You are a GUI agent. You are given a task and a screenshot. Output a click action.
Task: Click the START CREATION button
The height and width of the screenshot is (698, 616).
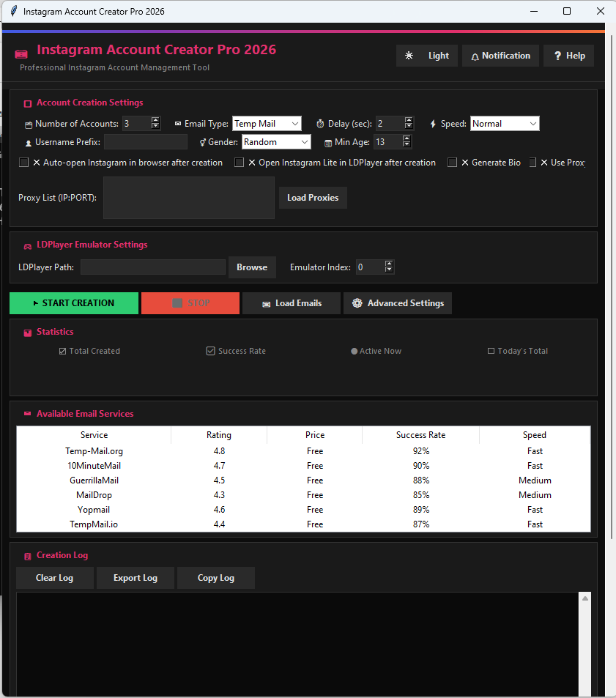pyautogui.click(x=74, y=303)
